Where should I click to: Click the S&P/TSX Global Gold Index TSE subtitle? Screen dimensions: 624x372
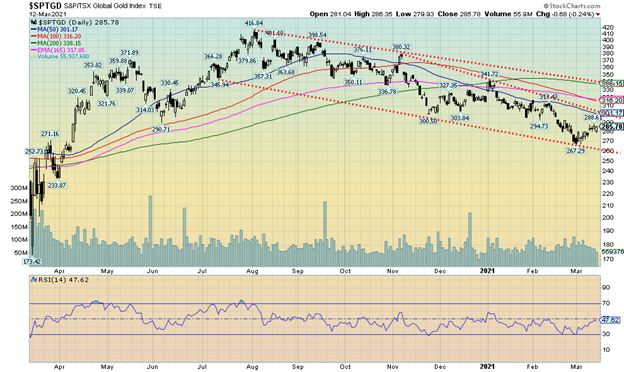click(112, 6)
